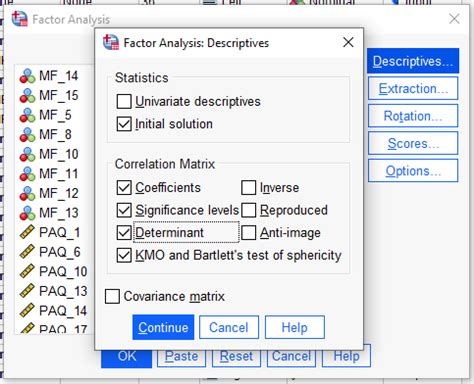Select the MF_14 nominal variable icon
The width and height of the screenshot is (474, 384).
tap(27, 76)
